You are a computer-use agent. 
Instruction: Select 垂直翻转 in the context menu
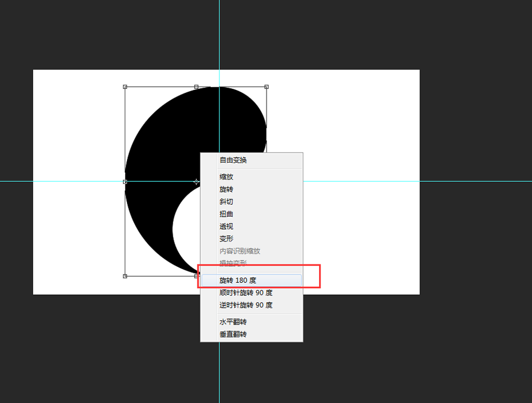[251, 334]
